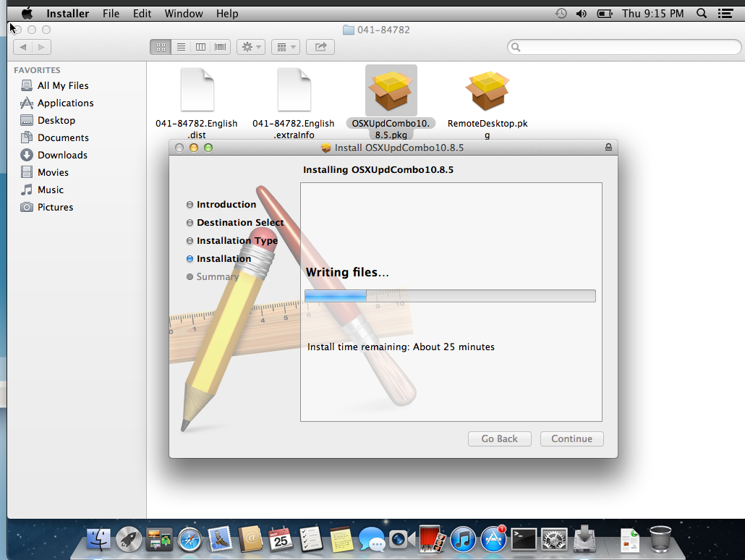Open the Finder Action gear dropdown

pyautogui.click(x=251, y=47)
